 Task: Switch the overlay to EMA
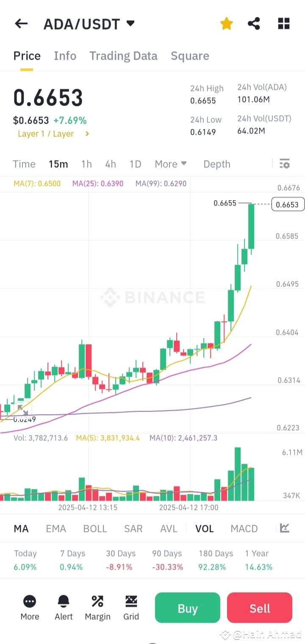pos(56,528)
